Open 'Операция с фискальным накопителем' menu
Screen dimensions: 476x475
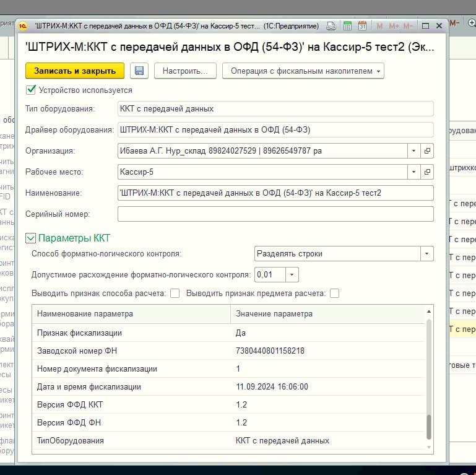tap(303, 71)
